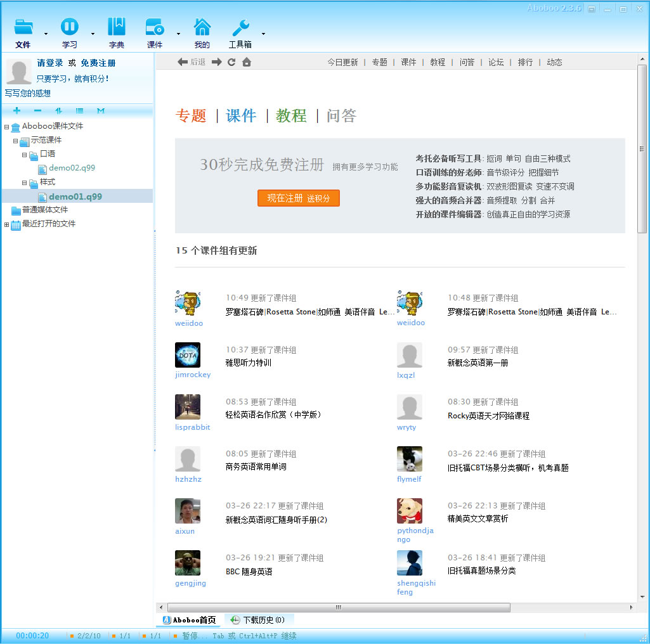Click the 学习 (Study) pause icon

tap(69, 27)
